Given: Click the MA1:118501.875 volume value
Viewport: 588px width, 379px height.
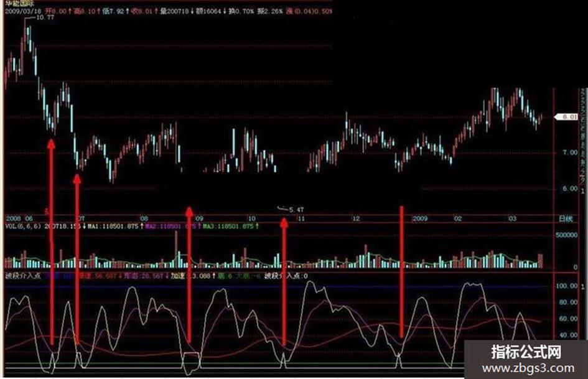Looking at the screenshot, I should coord(113,227).
